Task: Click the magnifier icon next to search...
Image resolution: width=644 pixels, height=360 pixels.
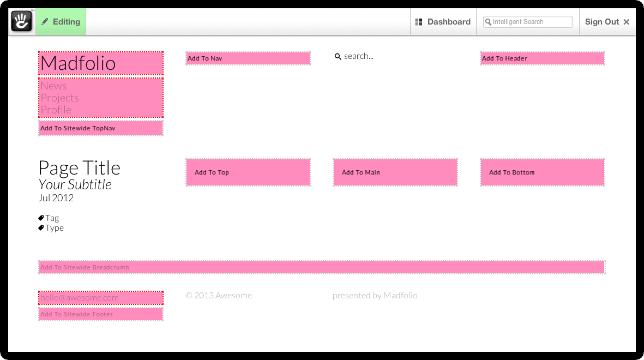Action: [x=338, y=57]
